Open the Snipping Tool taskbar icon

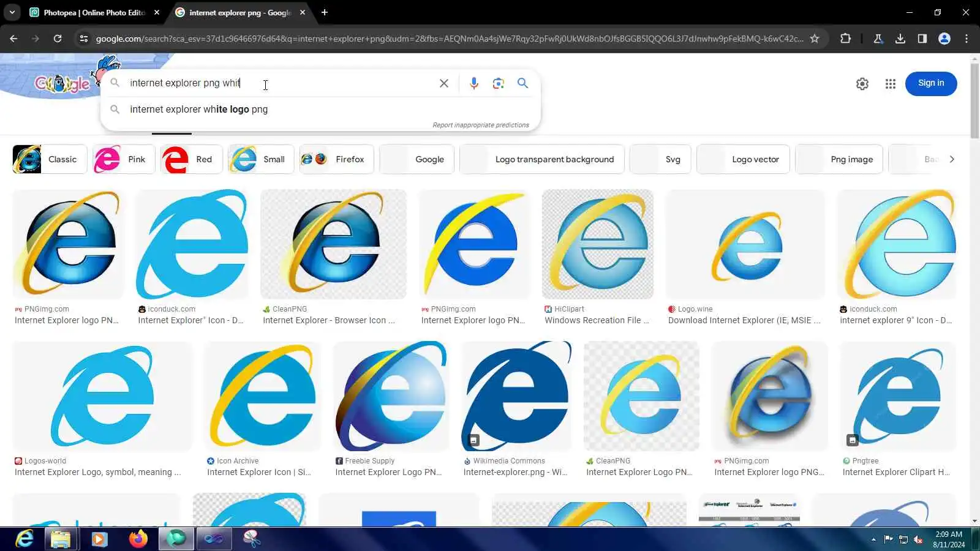click(252, 539)
